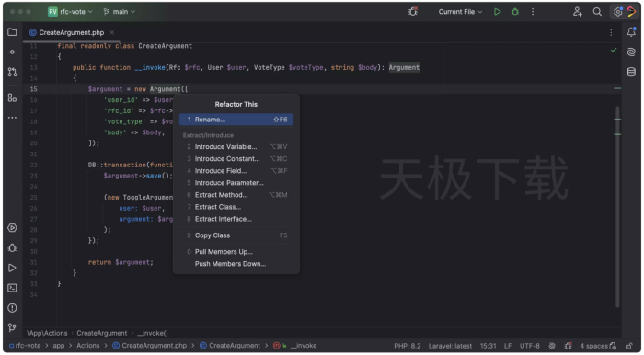This screenshot has width=644, height=355.
Task: Toggle the read-only lock icon in status bar
Action: (628, 346)
